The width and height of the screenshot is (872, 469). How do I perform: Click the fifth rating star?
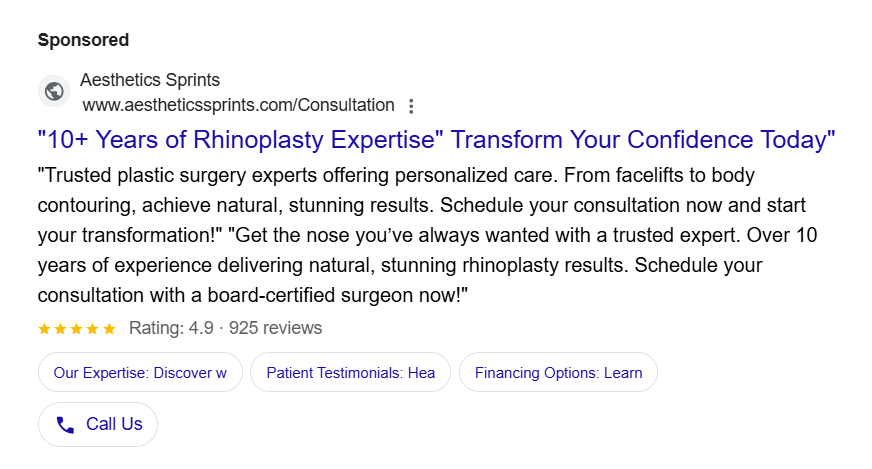(x=110, y=329)
